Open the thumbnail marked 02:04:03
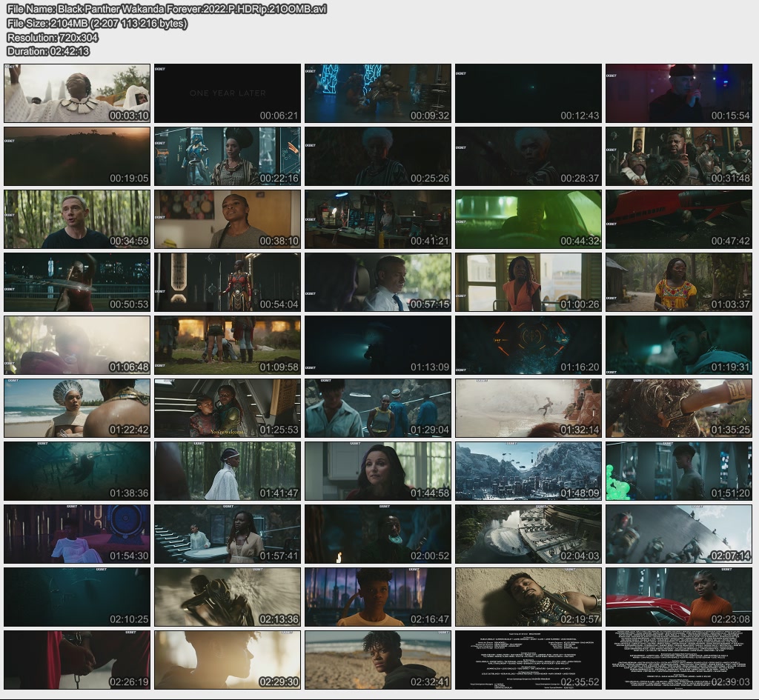Viewport: 759px width, 700px height. point(528,534)
